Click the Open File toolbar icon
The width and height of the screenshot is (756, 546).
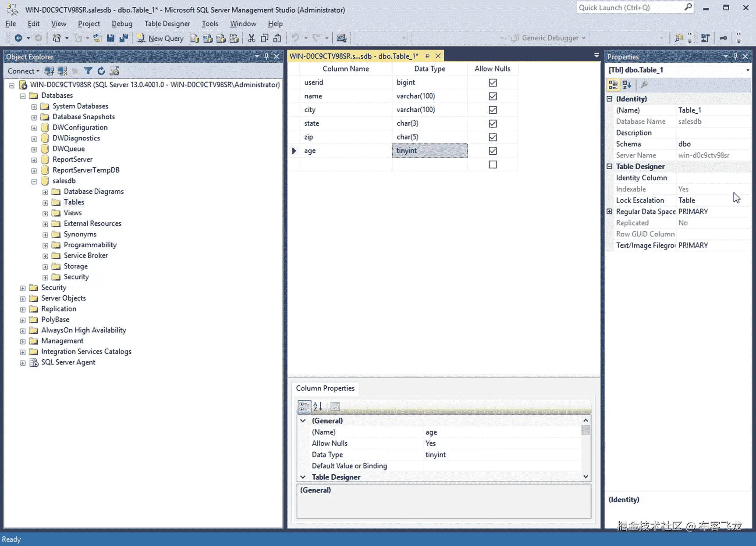(x=97, y=38)
